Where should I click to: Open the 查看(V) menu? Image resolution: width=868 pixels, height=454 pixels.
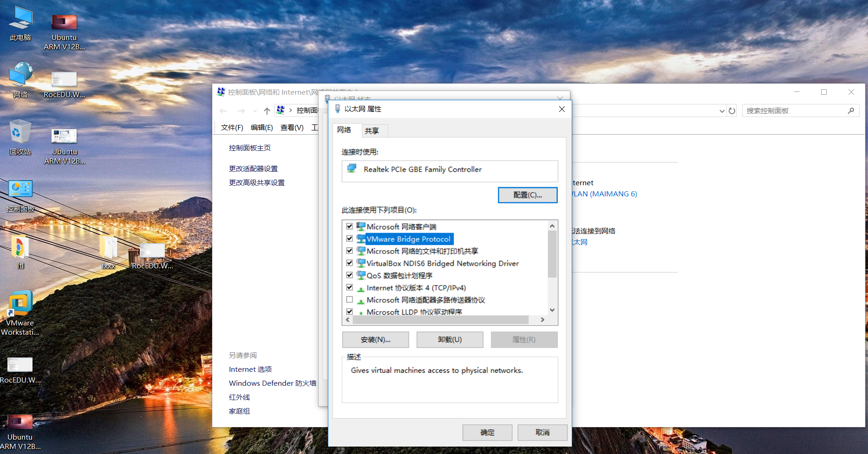click(292, 127)
